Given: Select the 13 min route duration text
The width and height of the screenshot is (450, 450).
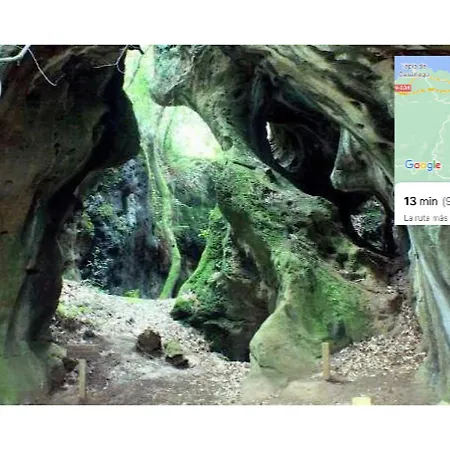Looking at the screenshot, I should (x=420, y=201).
